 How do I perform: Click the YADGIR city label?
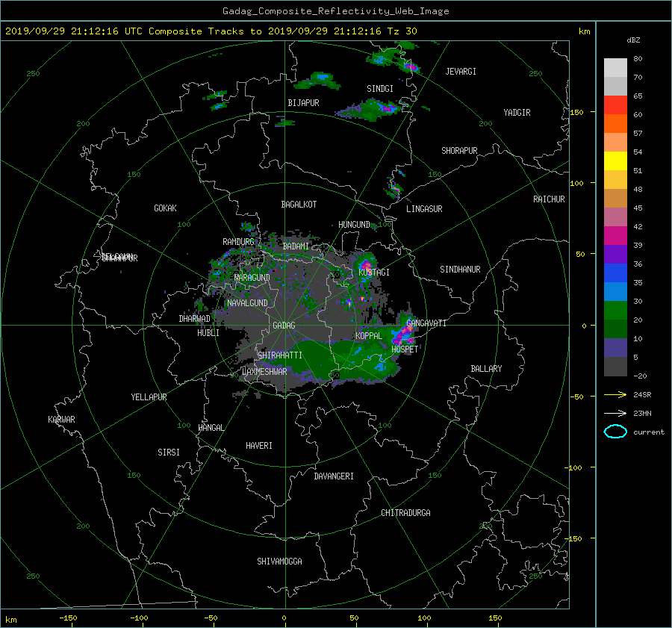(x=517, y=113)
